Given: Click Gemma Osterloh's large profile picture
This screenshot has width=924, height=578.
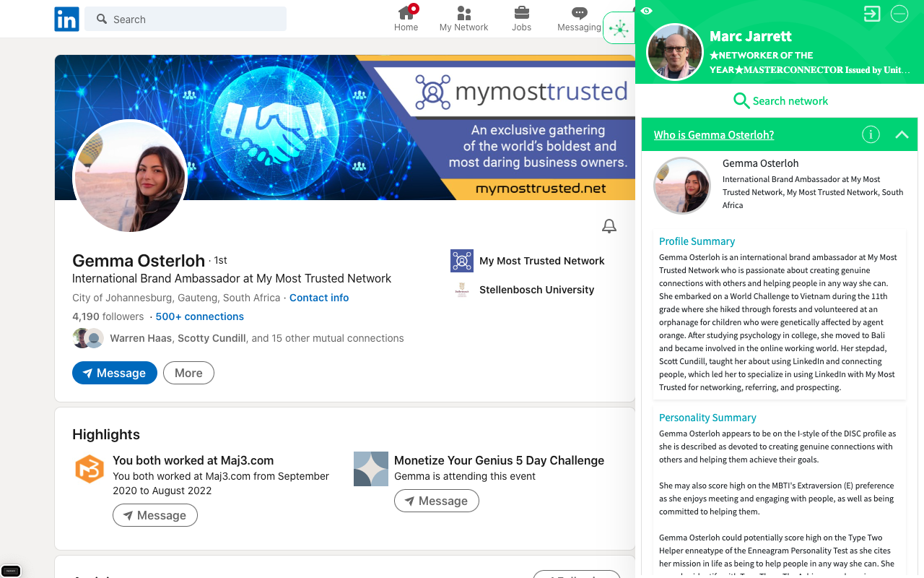Looking at the screenshot, I should tap(130, 176).
